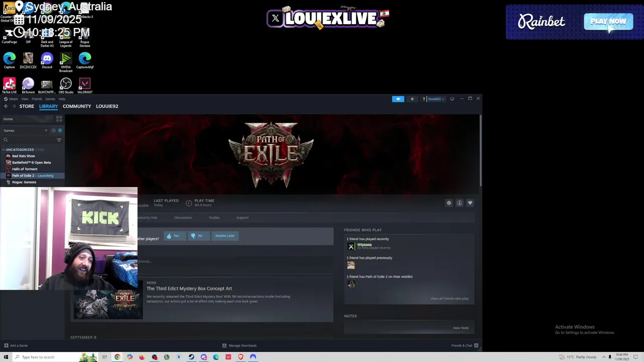Screen dimensions: 644x362
Task: Click the library search field
Action: [28, 140]
